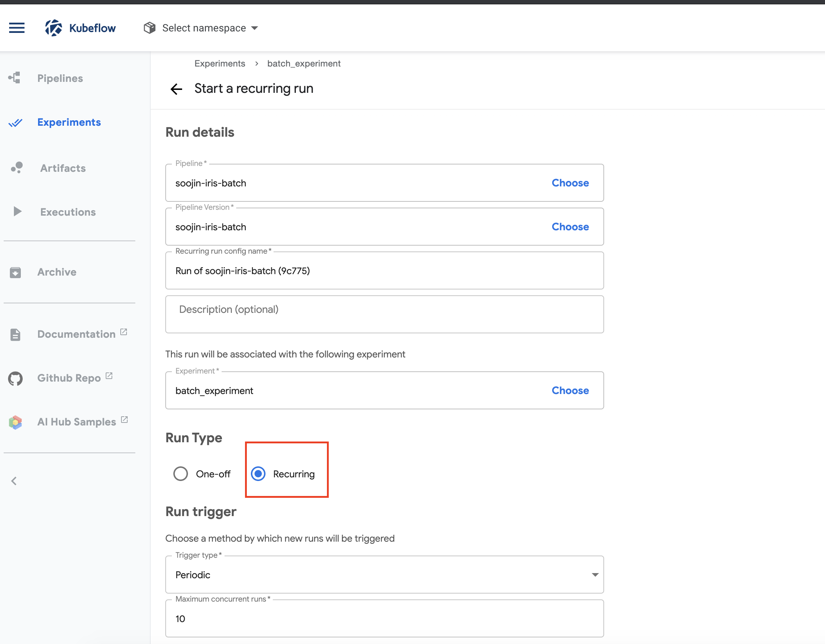Go to Experiments in sidebar
825x644 pixels.
click(x=69, y=122)
